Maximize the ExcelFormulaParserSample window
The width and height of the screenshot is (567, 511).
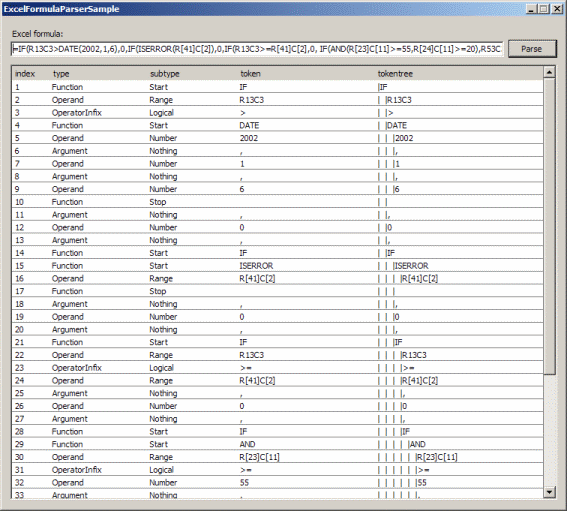click(544, 9)
